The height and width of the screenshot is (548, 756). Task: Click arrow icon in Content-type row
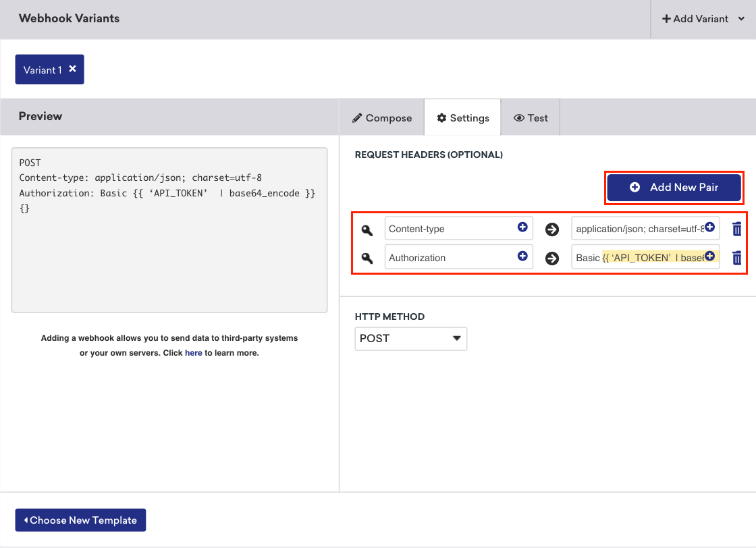(x=552, y=229)
